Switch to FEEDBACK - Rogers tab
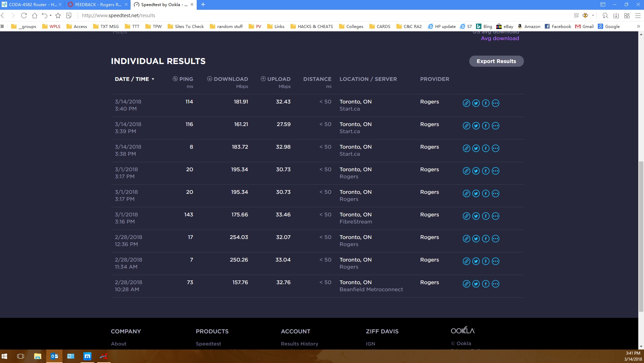 coord(97,5)
